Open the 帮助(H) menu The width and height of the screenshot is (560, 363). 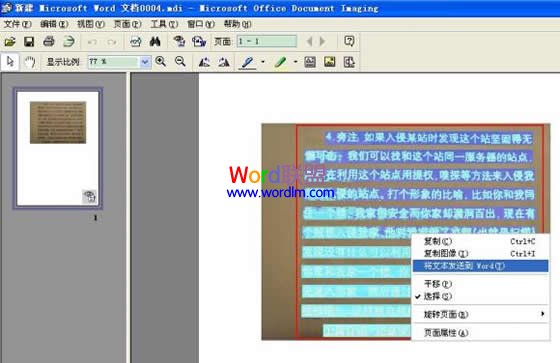pyautogui.click(x=238, y=24)
